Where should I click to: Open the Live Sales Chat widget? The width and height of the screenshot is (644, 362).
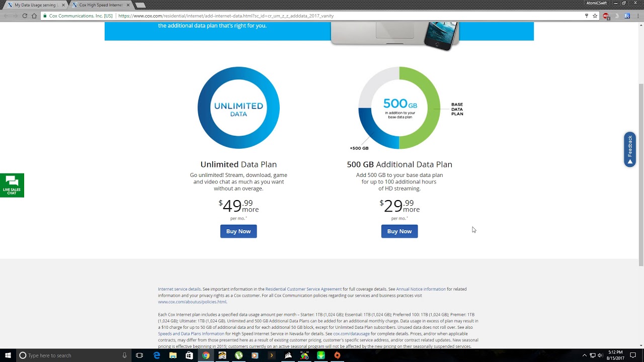point(12,185)
